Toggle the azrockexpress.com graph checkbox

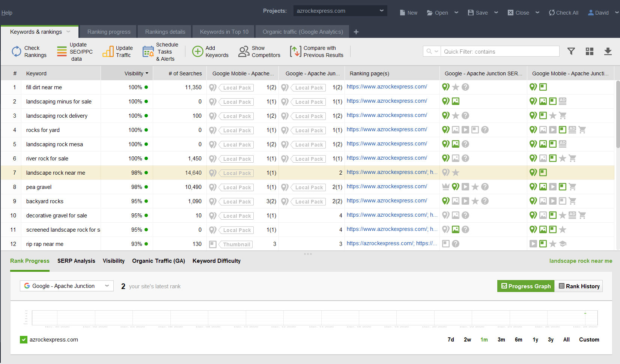(24, 340)
